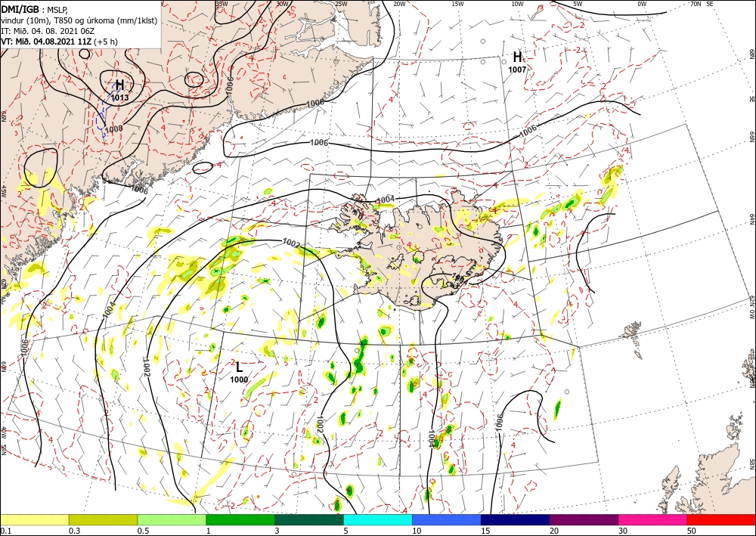The image size is (756, 536).
Task: Click the "70N" latitude label
Action: 696,4
